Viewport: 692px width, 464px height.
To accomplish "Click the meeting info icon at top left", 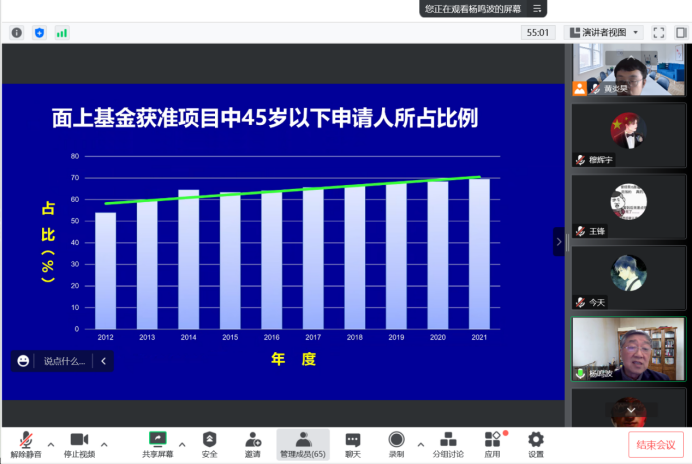I will click(17, 32).
